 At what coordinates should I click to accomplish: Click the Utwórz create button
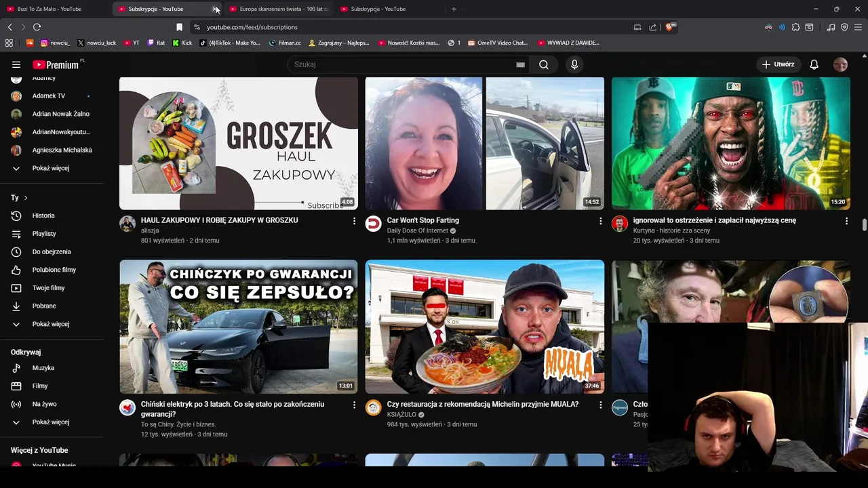tap(778, 64)
